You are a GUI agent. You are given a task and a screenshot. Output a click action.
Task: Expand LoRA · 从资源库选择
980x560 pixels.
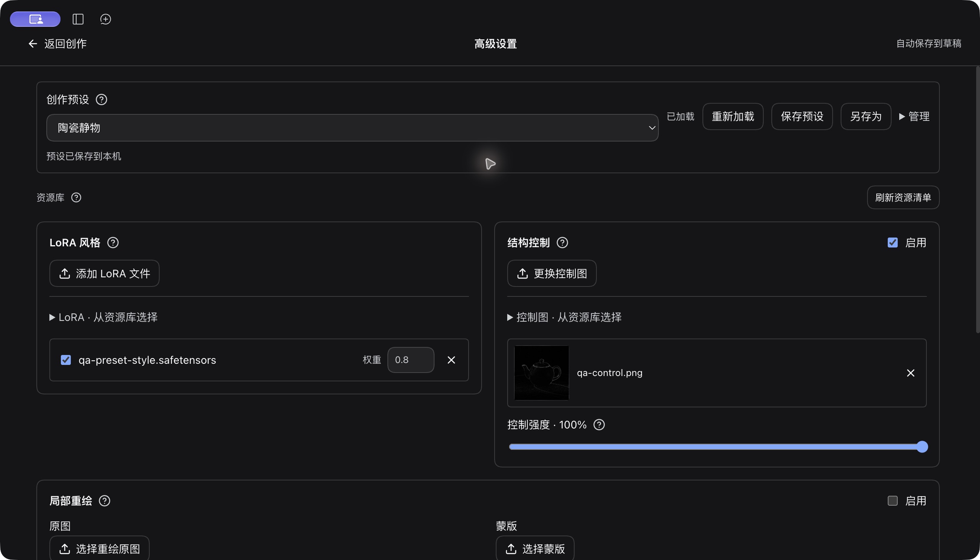click(x=104, y=317)
